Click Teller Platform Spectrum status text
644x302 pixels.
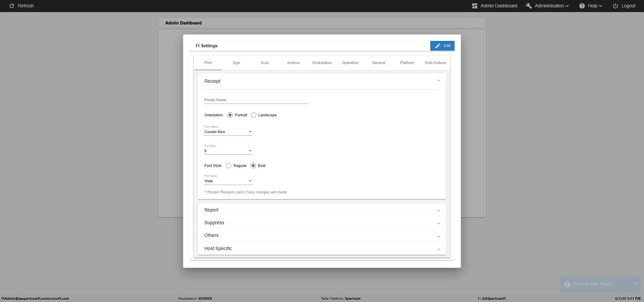341,299
